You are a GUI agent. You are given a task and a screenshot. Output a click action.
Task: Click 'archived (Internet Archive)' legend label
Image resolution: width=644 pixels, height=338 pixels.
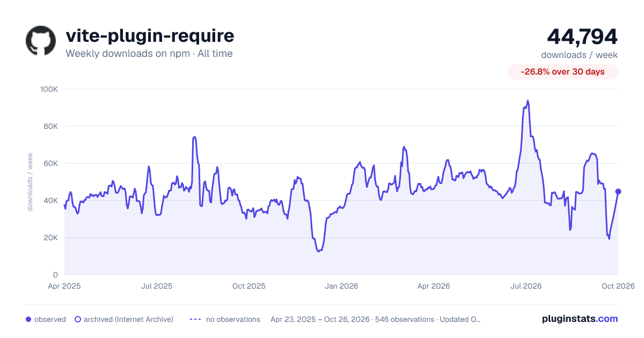coord(128,319)
